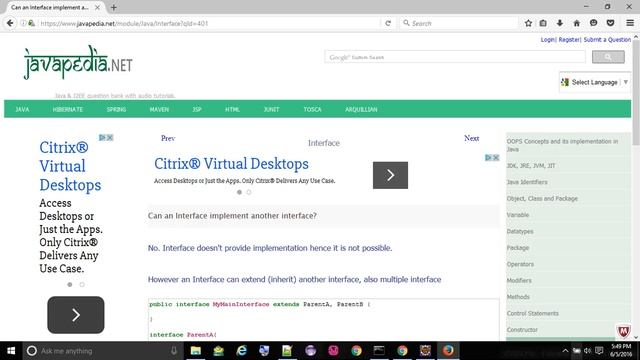
Task: Open SPRING menu item
Action: coord(116,109)
